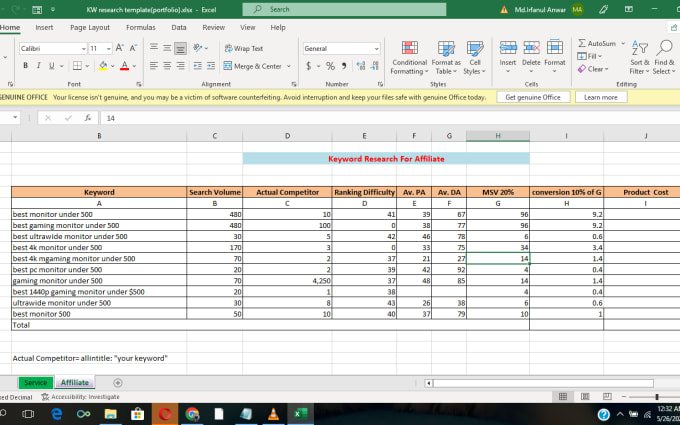Switch to Normal view in status bar

pos(563,396)
